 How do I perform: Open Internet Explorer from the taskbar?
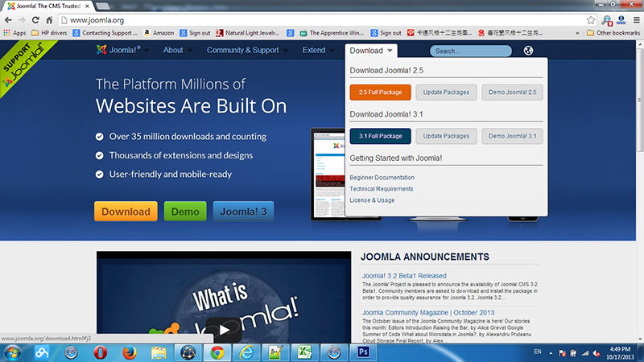[x=246, y=352]
